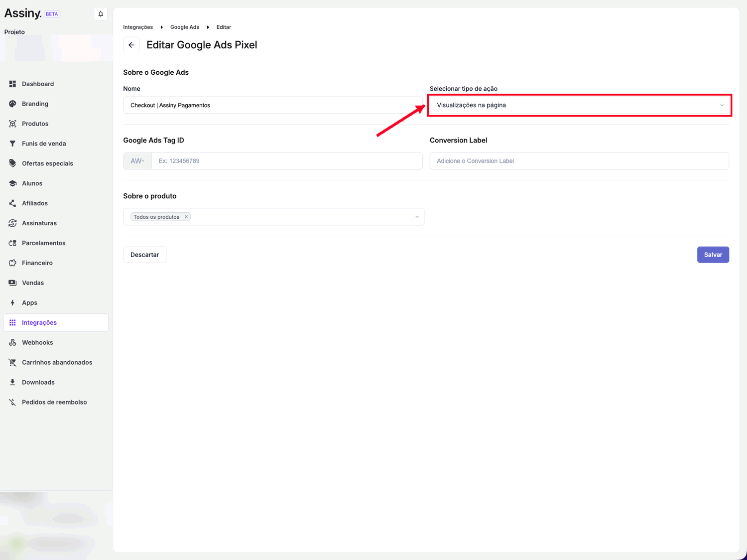Click the Parcelamentos icon
The image size is (747, 560).
12,243
